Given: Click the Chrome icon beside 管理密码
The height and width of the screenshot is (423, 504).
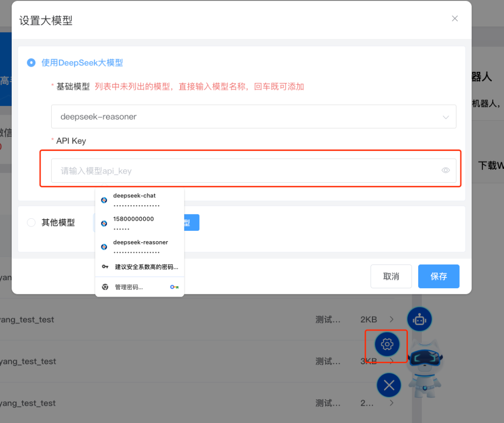Looking at the screenshot, I should coord(105,287).
